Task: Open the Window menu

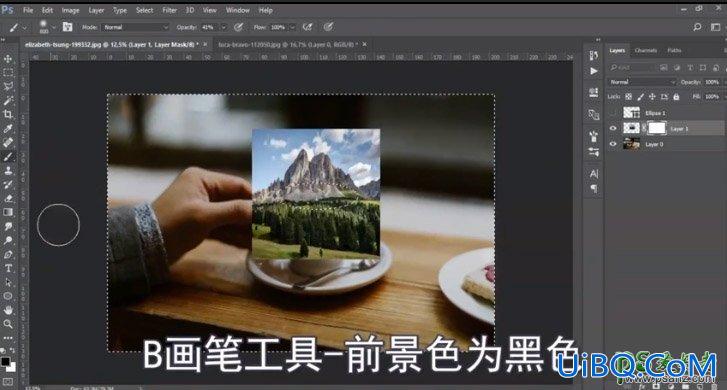Action: [237, 10]
